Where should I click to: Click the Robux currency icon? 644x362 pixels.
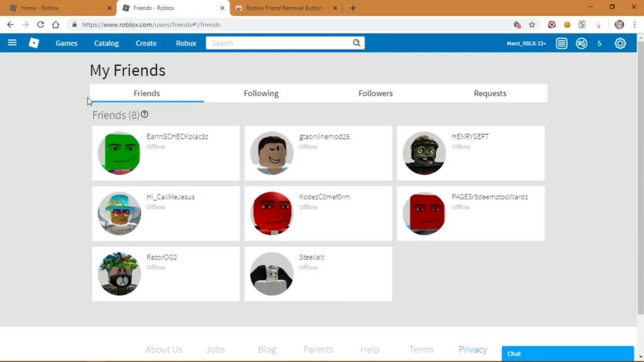pos(582,43)
